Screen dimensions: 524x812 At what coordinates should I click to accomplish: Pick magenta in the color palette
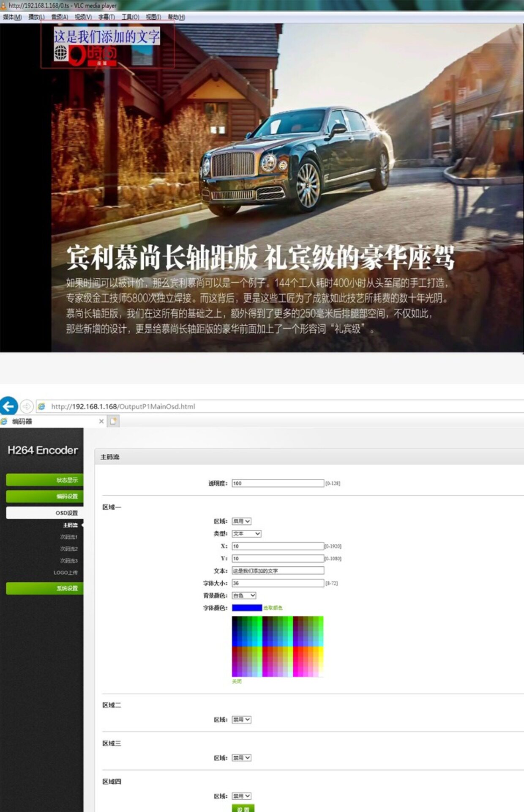click(295, 674)
